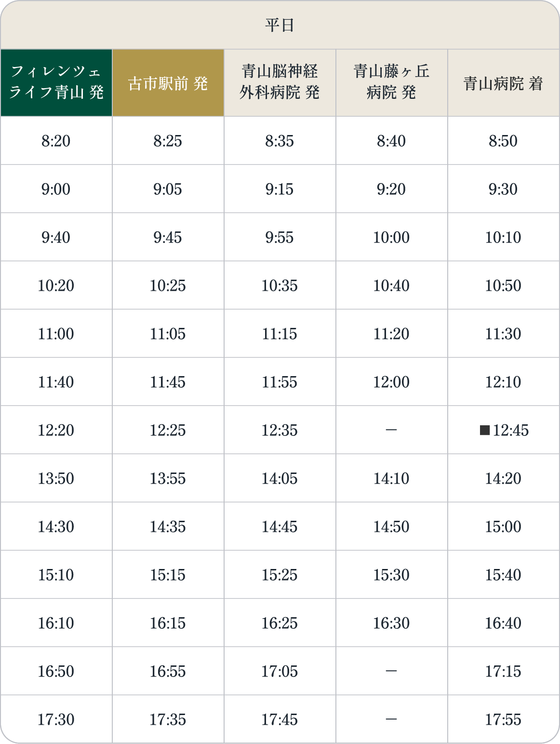Select the 16:15 古市駅前 time cell
The image size is (560, 744).
coord(168,623)
